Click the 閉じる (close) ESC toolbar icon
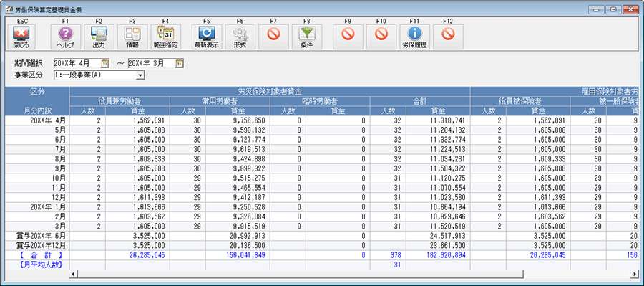This screenshot has width=644, height=286. tap(21, 37)
